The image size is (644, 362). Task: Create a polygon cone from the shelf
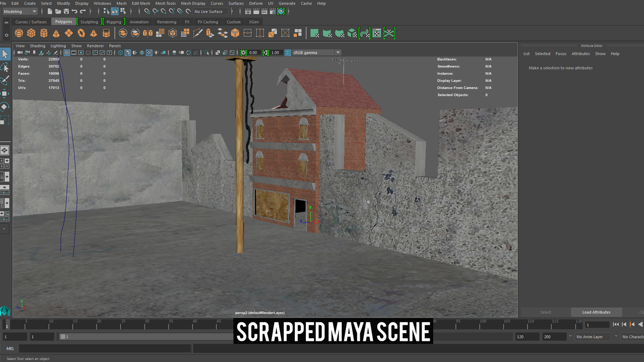coord(56,33)
